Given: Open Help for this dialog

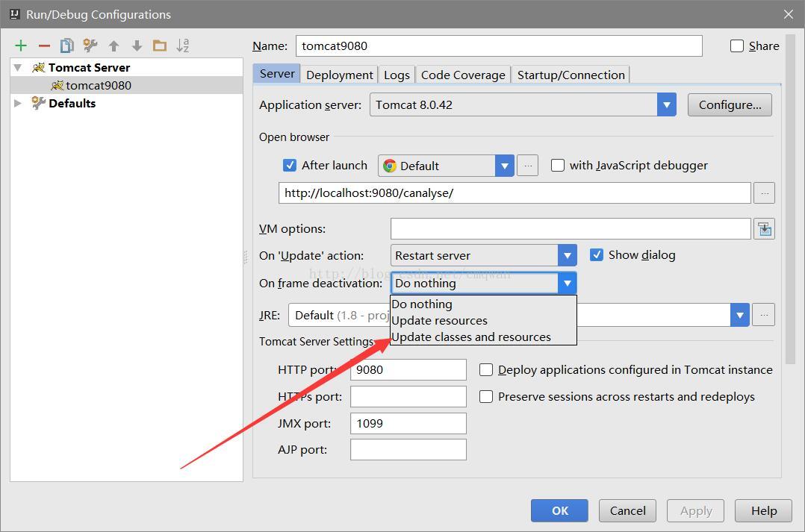Looking at the screenshot, I should 763,510.
